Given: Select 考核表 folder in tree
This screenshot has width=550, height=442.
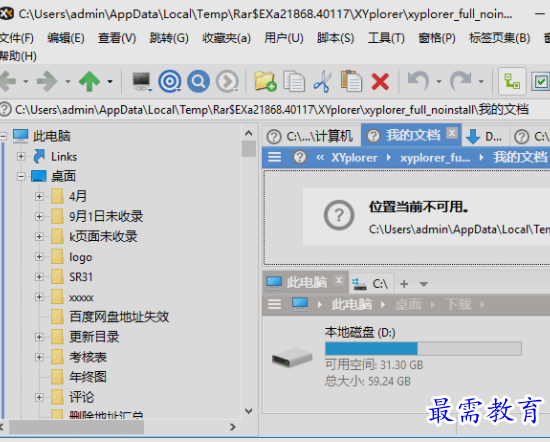Looking at the screenshot, I should click(88, 357).
